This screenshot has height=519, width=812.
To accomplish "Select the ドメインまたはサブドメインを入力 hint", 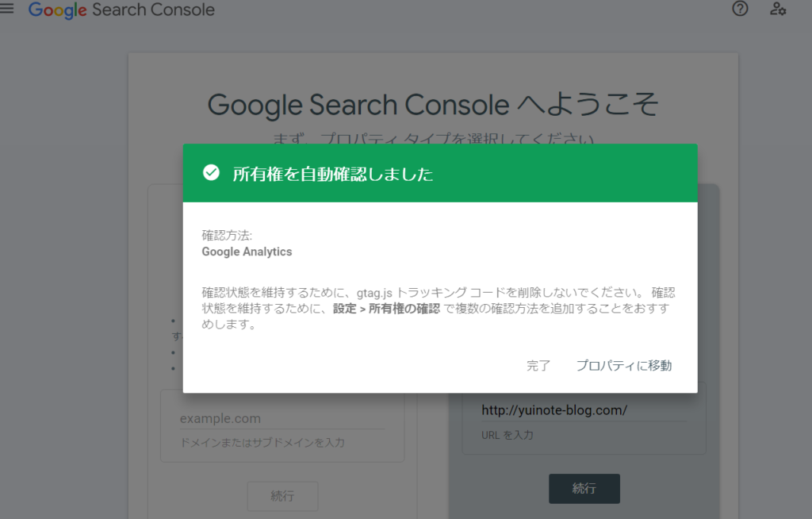I will pos(262,443).
